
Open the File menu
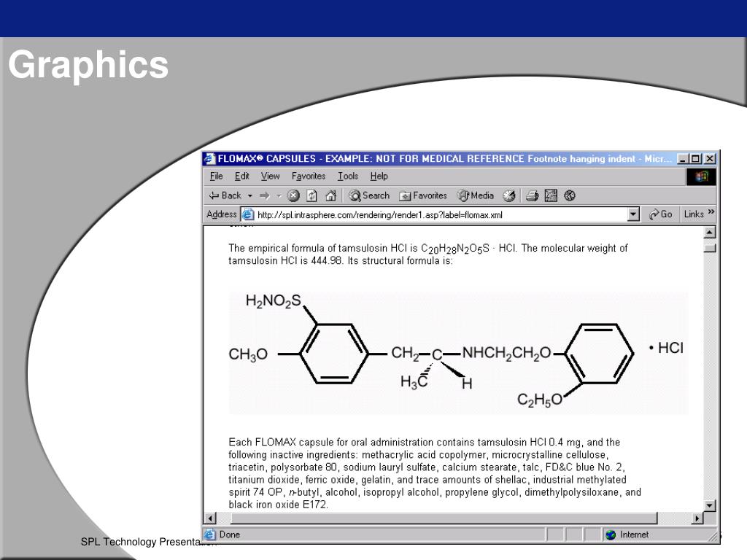(x=216, y=176)
